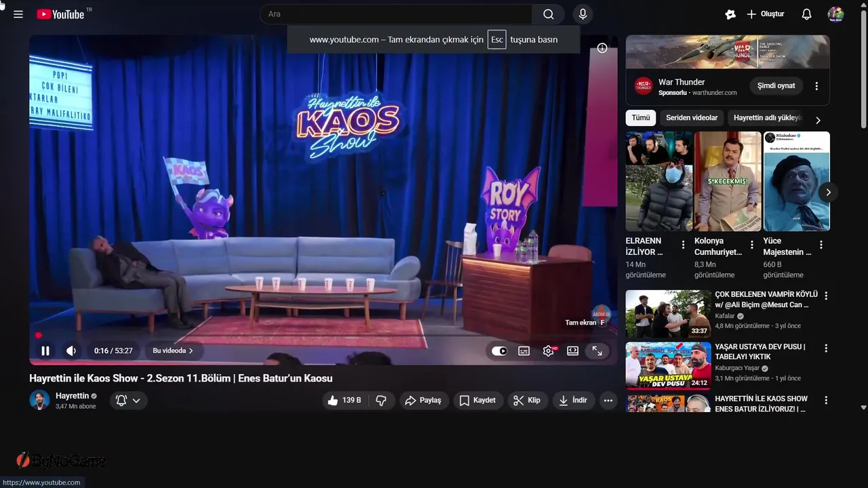This screenshot has width=868, height=488.
Task: Toggle subtitles in the player
Action: pos(524,351)
